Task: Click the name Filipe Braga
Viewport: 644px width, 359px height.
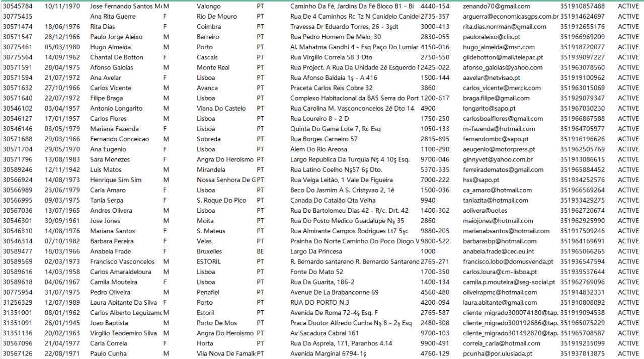Action: click(x=106, y=98)
